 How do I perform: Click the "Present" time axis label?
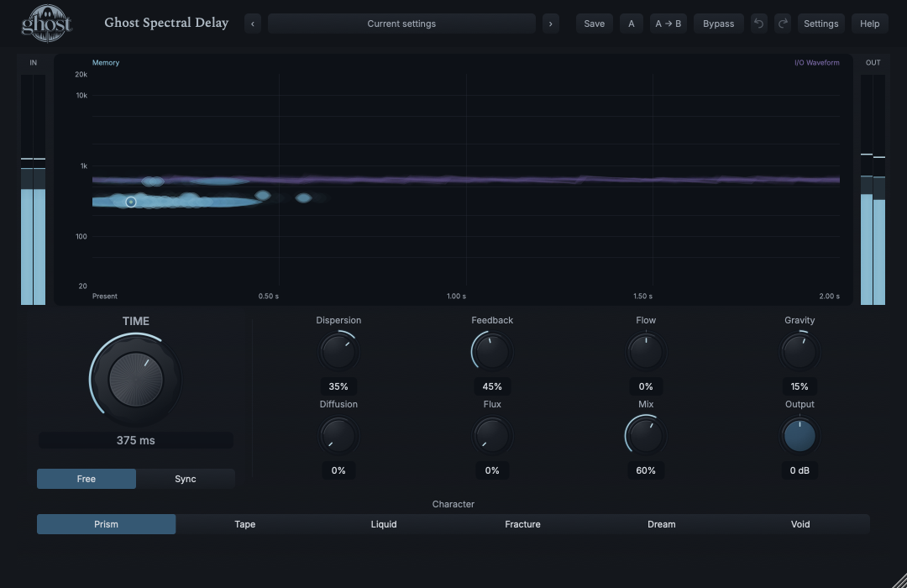tap(105, 297)
